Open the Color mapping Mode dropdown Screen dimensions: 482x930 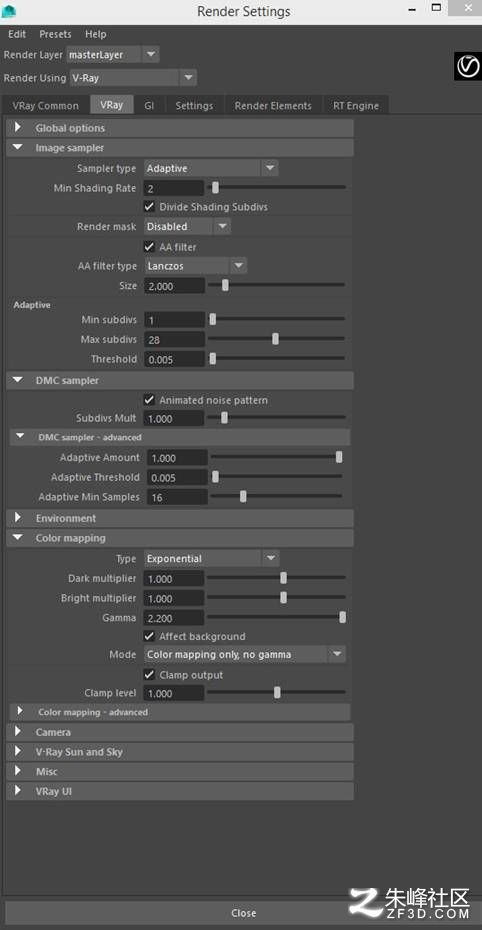tap(245, 654)
